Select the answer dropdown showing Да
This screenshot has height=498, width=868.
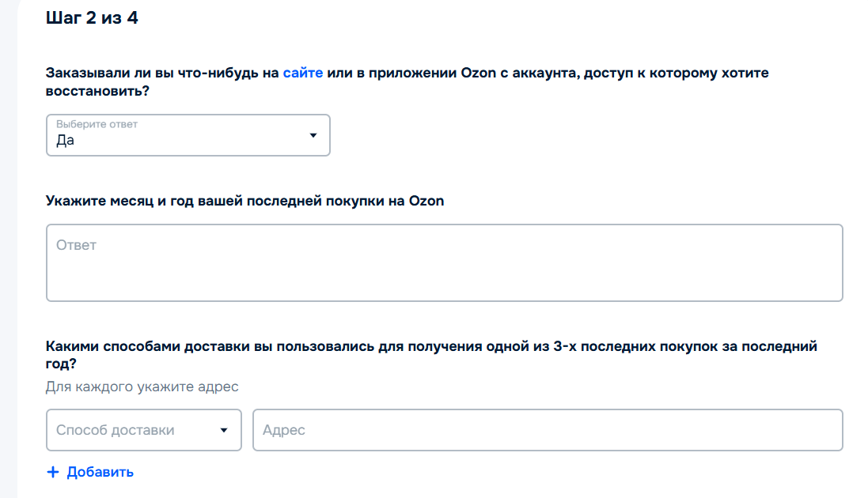[x=188, y=135]
